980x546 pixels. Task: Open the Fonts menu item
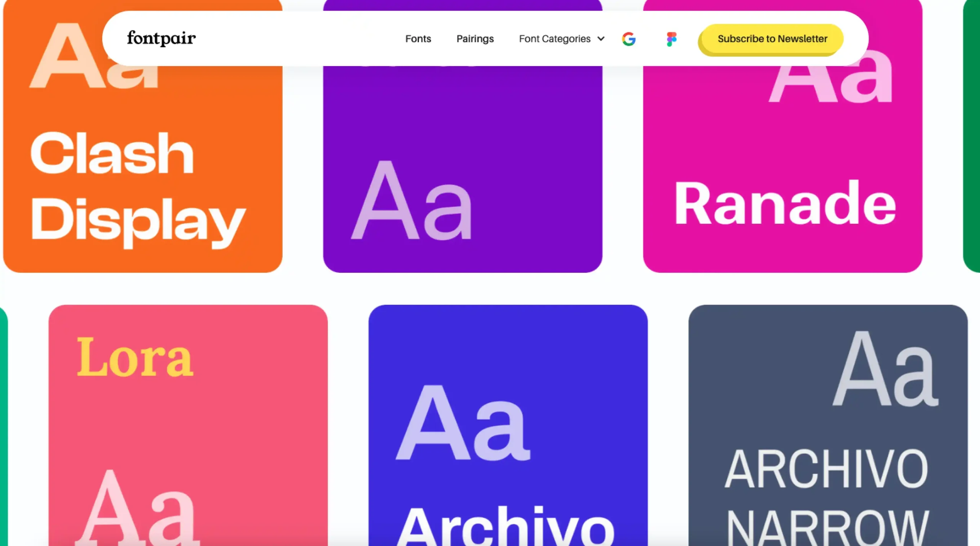418,39
